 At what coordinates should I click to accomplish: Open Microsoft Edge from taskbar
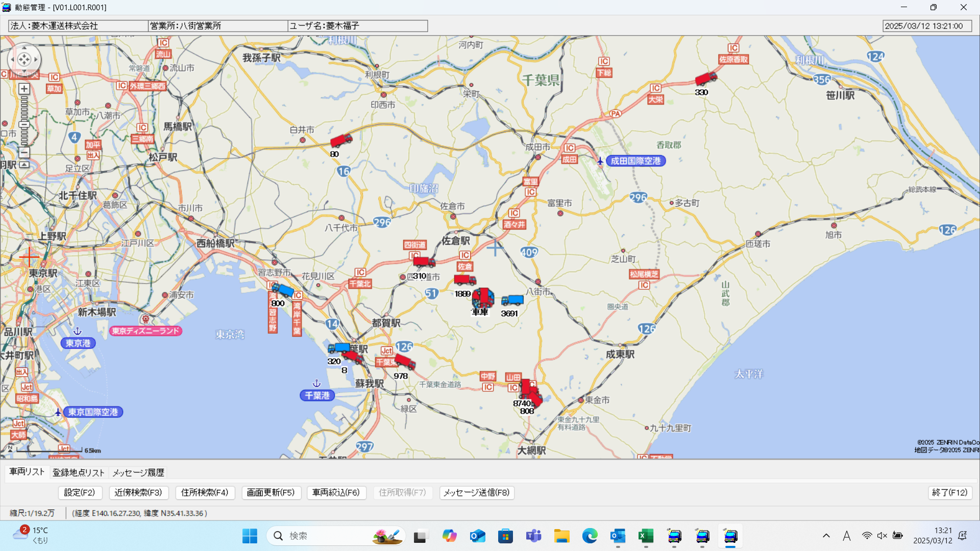pyautogui.click(x=590, y=536)
